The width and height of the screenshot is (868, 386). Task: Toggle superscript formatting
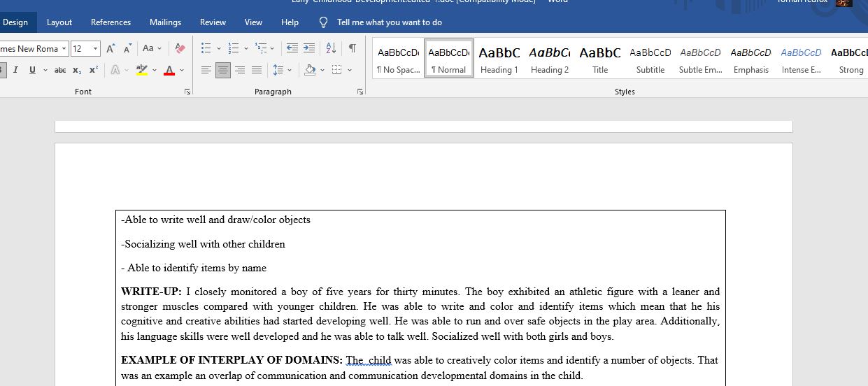(93, 70)
